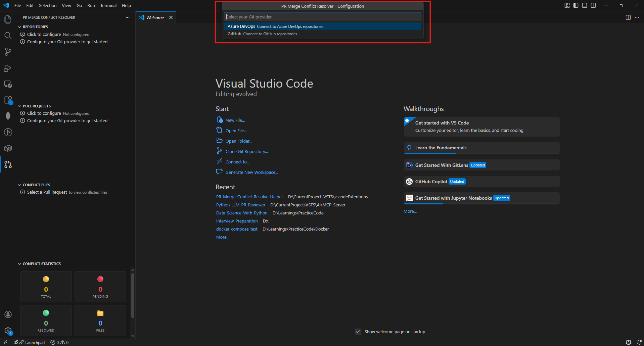
Task: Choose GitHub as Git provider
Action: [x=322, y=34]
